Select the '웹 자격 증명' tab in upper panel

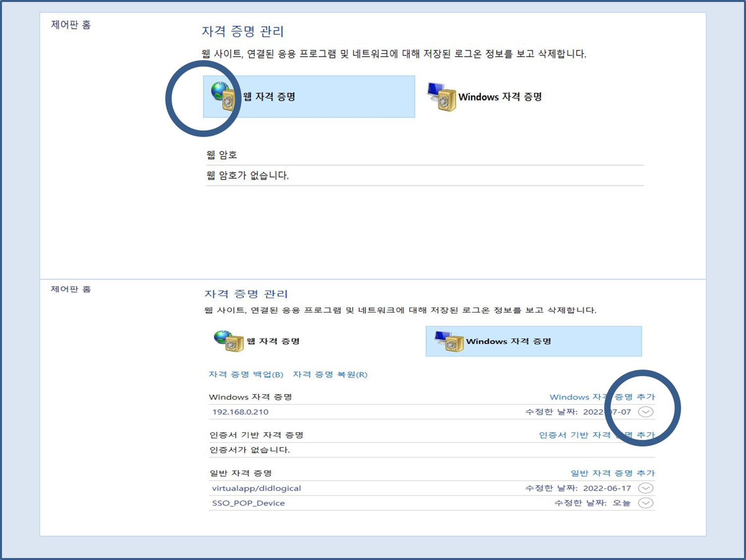tap(309, 97)
